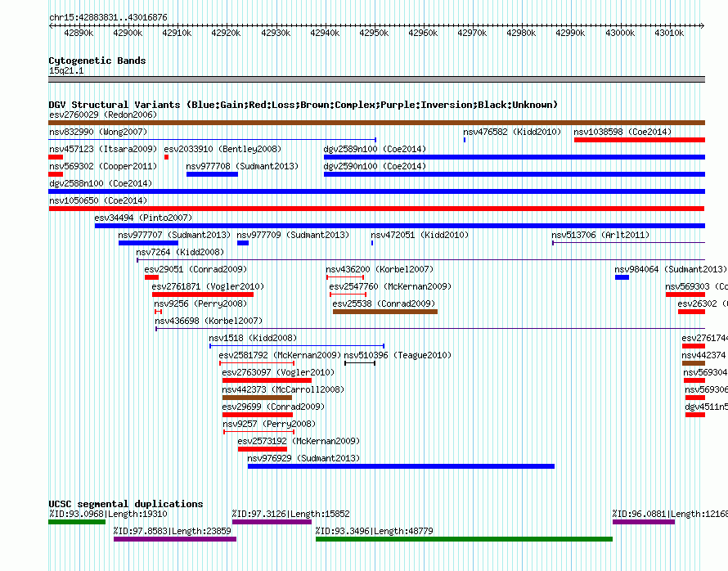Image resolution: width=728 pixels, height=571 pixels.
Task: Select the brown esv25538 complex variant bar
Action: point(385,312)
